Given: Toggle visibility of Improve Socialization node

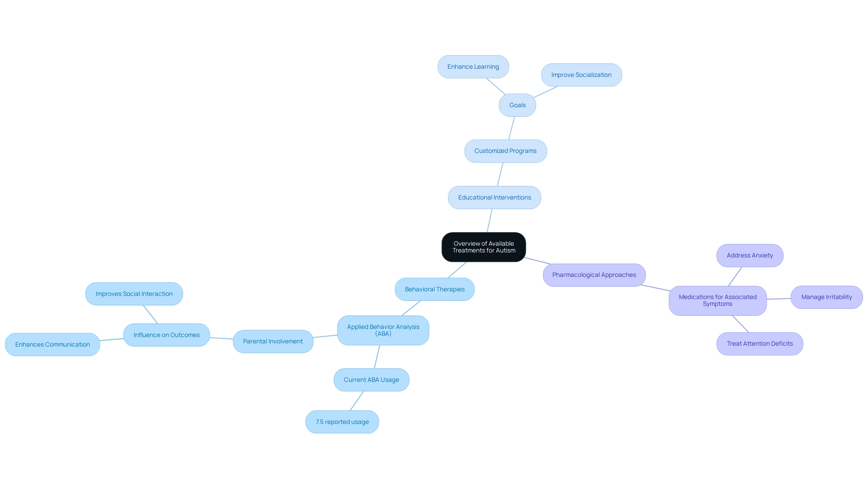Looking at the screenshot, I should (581, 75).
